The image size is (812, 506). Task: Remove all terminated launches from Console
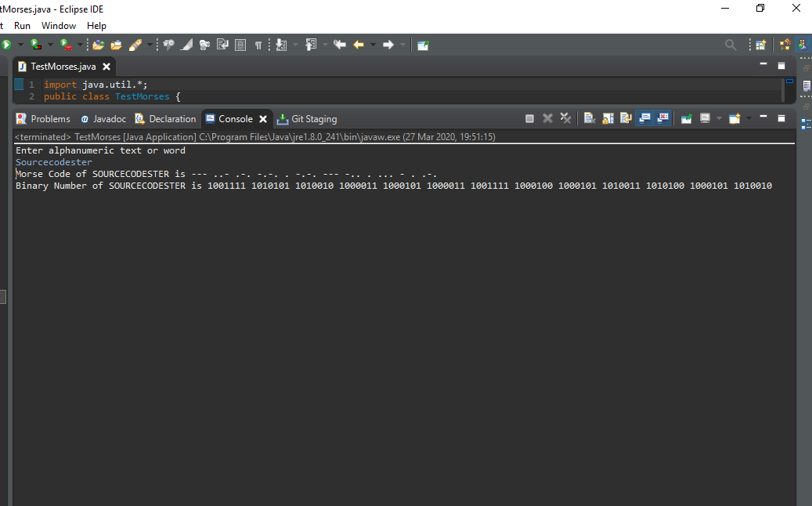pos(565,117)
